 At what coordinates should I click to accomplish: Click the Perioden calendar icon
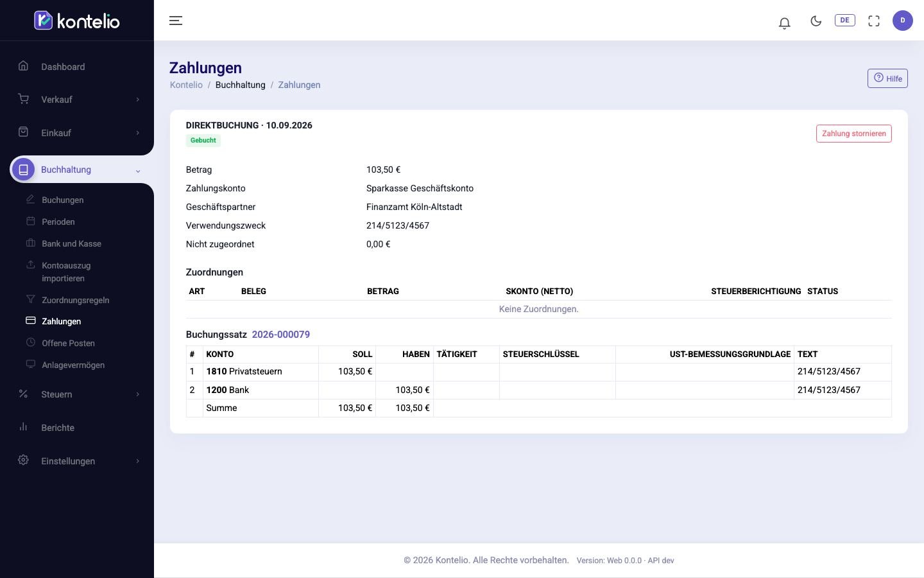coord(30,221)
